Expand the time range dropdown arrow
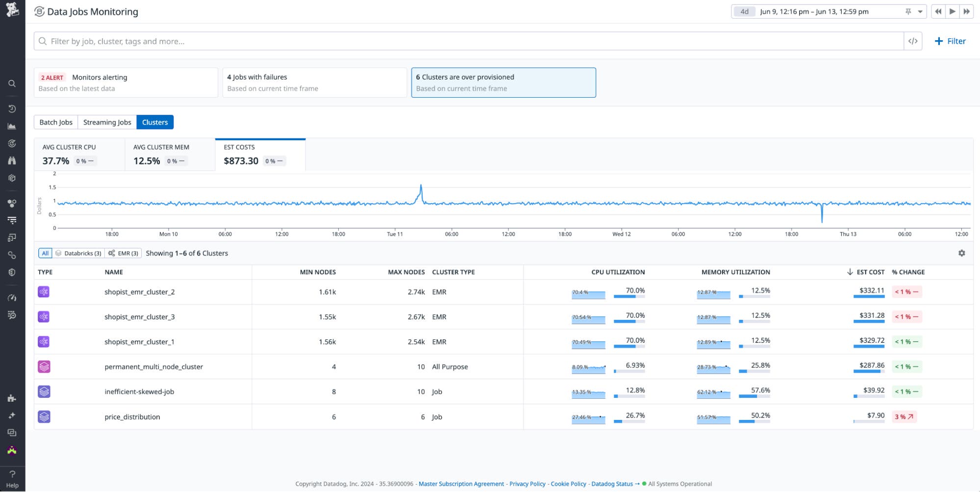Image resolution: width=980 pixels, height=492 pixels. 920,12
